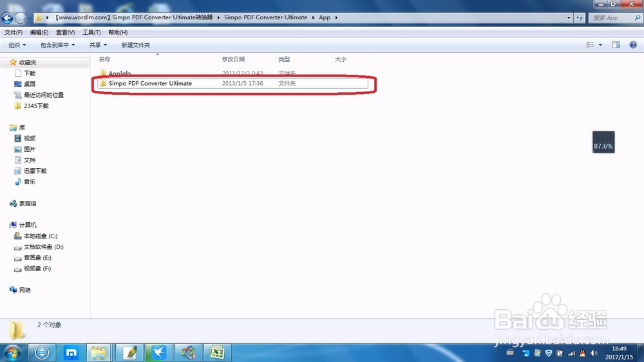Open the 帮助(H) menu
This screenshot has height=362, width=644.
pos(118,32)
